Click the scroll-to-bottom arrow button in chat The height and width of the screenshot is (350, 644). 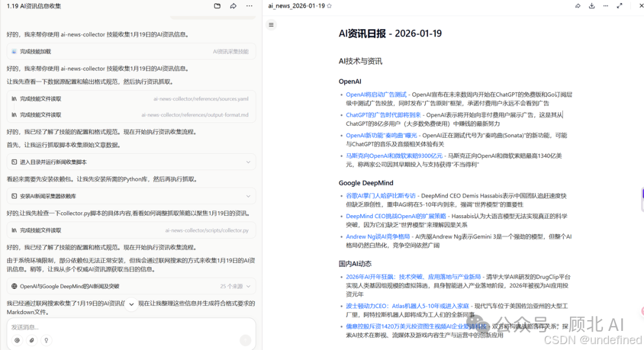(131, 305)
